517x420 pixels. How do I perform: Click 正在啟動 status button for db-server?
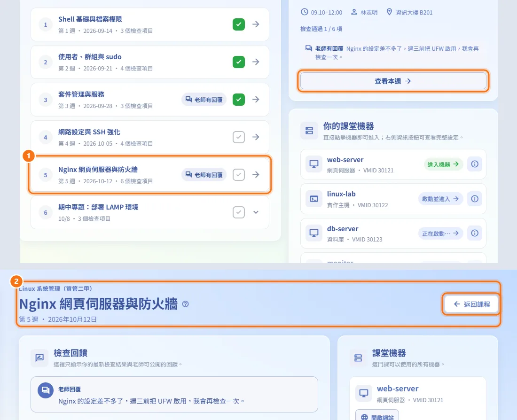pos(440,233)
